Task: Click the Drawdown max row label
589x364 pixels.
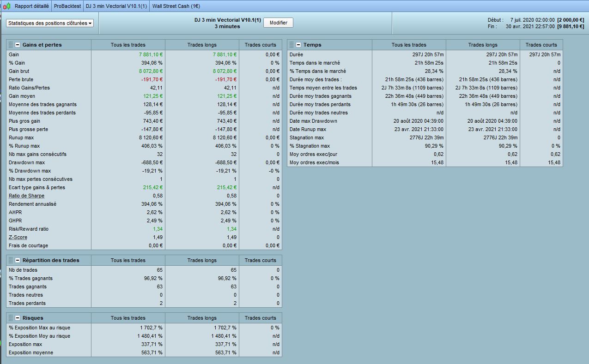Action: 26,162
